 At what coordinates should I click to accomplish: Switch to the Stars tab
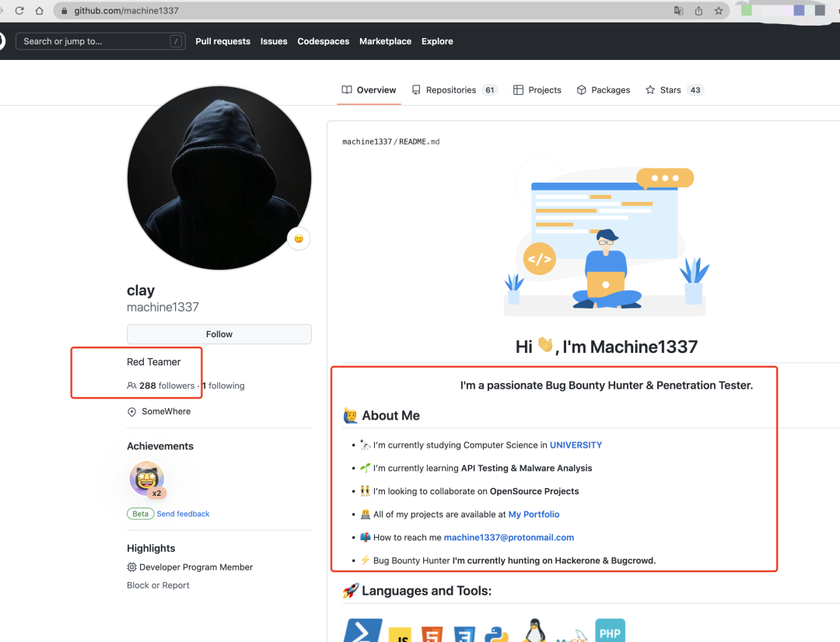[674, 90]
